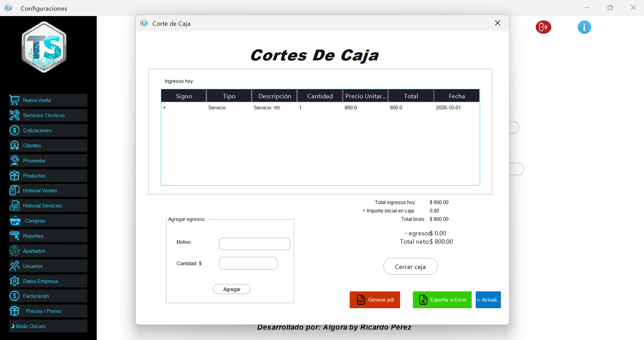Click the Facturación dollar icon
Viewport: 644px width, 340px height.
click(14, 296)
